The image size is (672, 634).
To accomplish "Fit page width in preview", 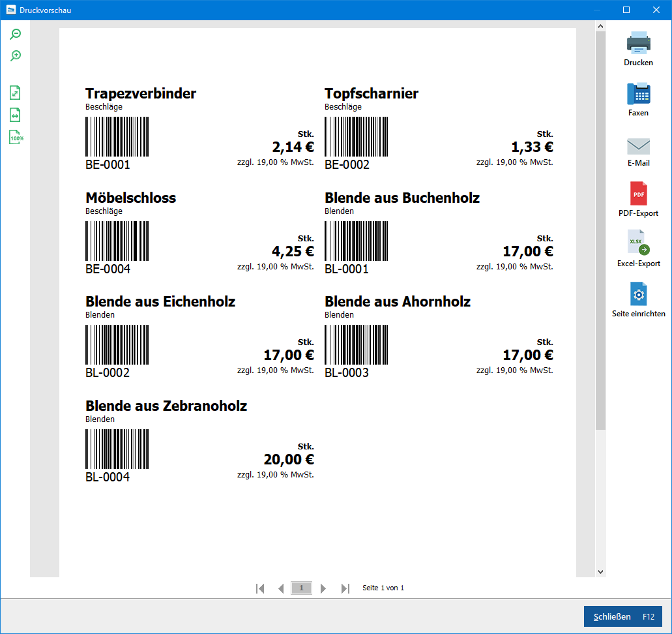I will point(15,115).
